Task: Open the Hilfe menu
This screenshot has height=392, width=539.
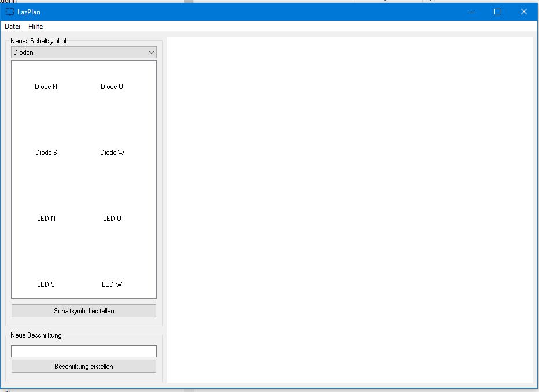Action: [x=35, y=27]
